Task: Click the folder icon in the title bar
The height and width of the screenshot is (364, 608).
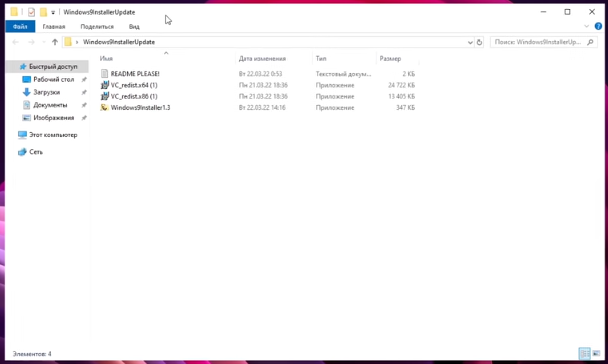Action: tap(14, 12)
